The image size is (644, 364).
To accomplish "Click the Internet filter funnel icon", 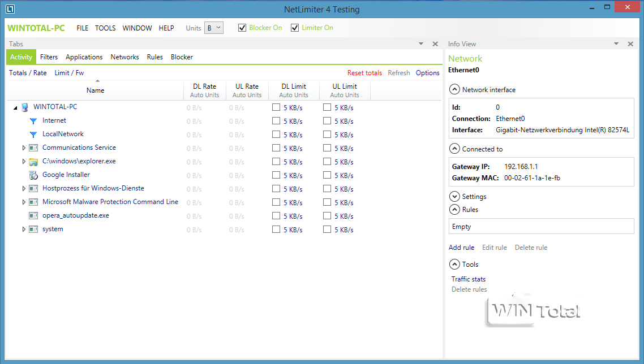I will pos(33,121).
